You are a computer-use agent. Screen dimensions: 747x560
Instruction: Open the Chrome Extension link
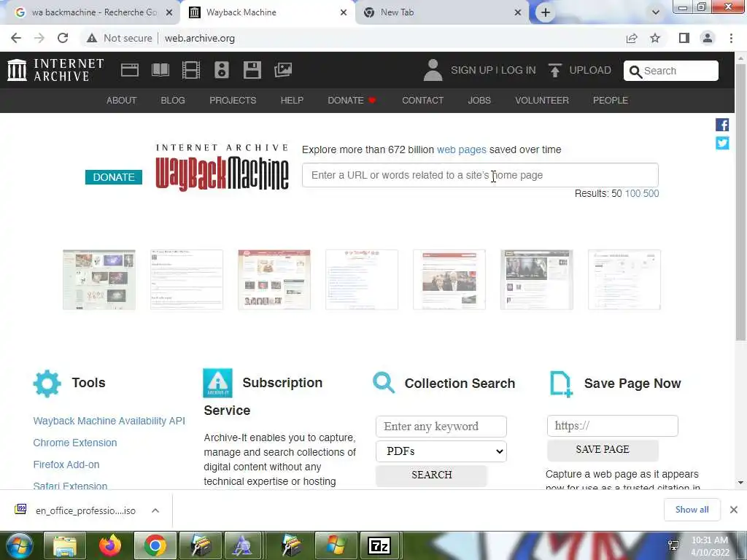pyautogui.click(x=75, y=443)
